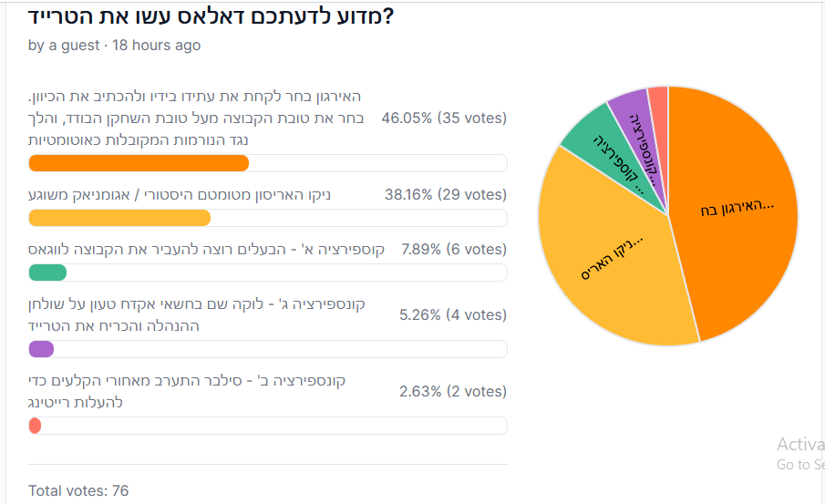Click the "by a guest" author line
This screenshot has width=825, height=504.
click(114, 46)
